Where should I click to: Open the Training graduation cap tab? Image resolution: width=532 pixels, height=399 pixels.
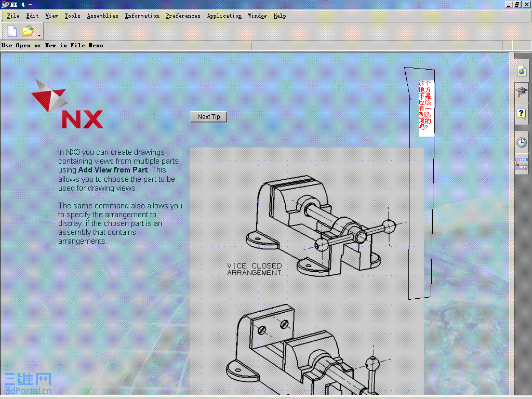522,92
